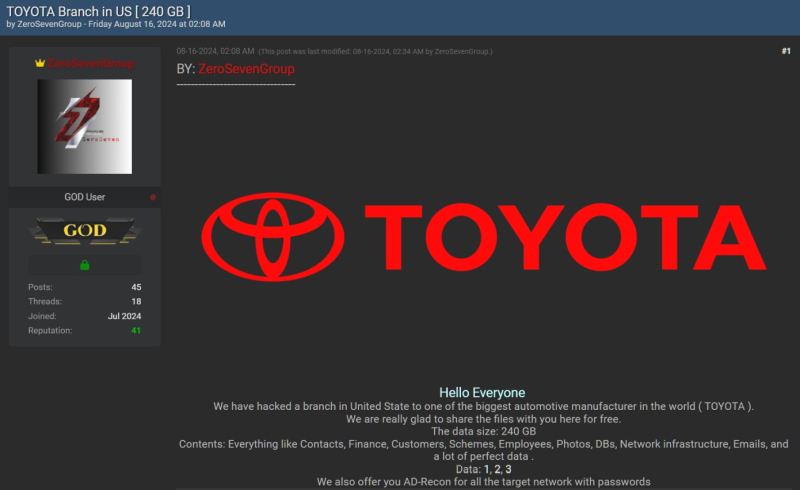
Task: Click the post timestamp 08-16-2024, 02:08 AM
Action: 214,51
